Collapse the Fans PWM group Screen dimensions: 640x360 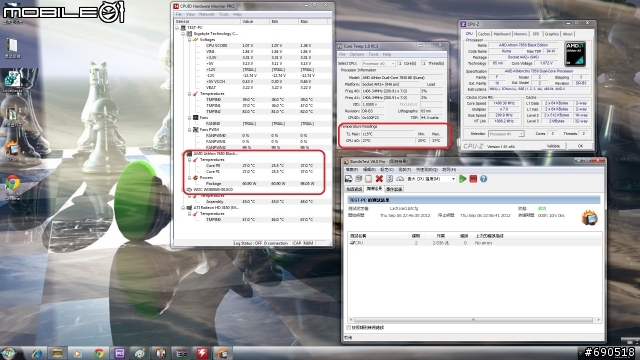[x=189, y=129]
